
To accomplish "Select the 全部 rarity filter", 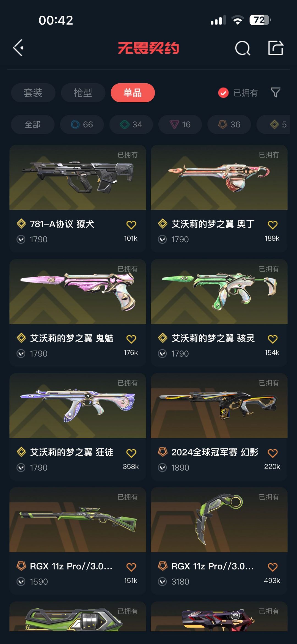I will (32, 125).
